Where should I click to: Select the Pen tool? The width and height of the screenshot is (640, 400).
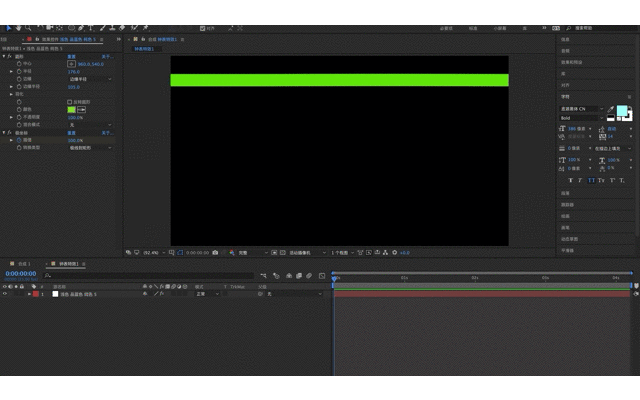tap(81, 28)
